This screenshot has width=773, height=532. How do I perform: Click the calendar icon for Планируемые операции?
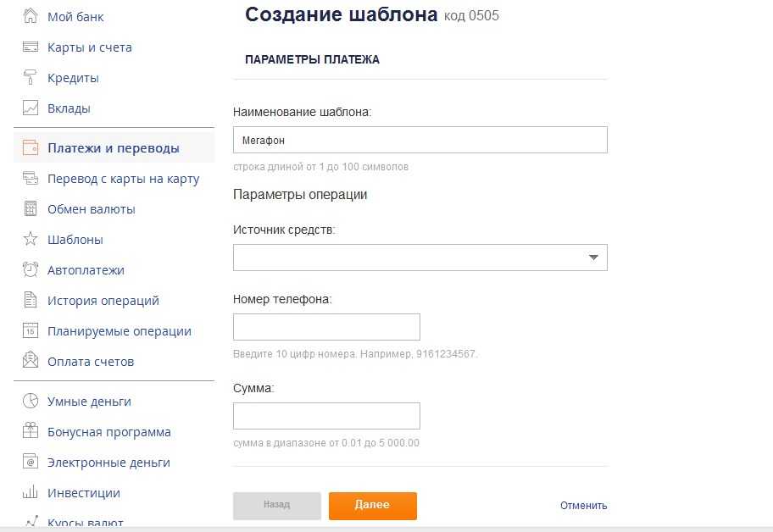point(31,331)
